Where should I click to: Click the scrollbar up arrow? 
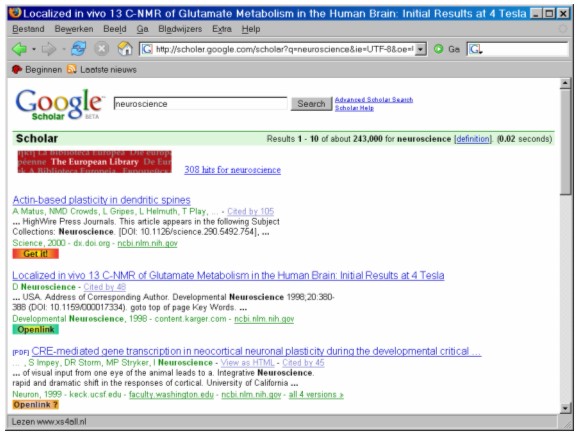[x=565, y=84]
